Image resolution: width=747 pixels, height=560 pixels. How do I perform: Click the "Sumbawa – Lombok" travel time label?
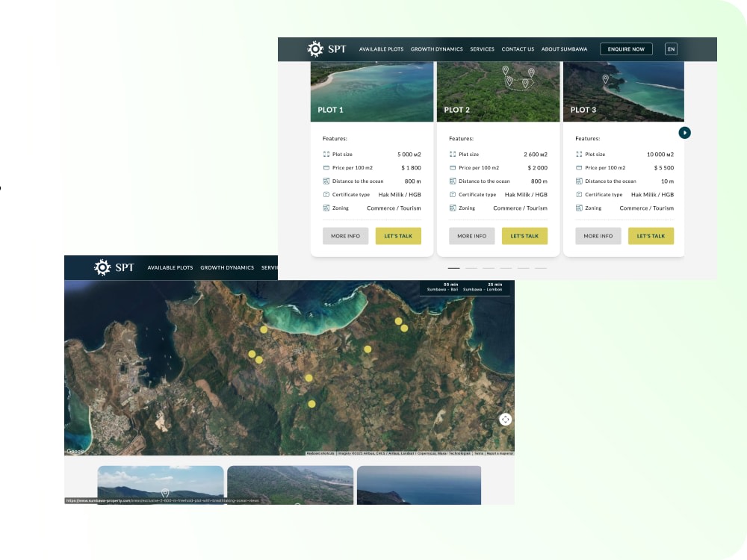(x=483, y=290)
